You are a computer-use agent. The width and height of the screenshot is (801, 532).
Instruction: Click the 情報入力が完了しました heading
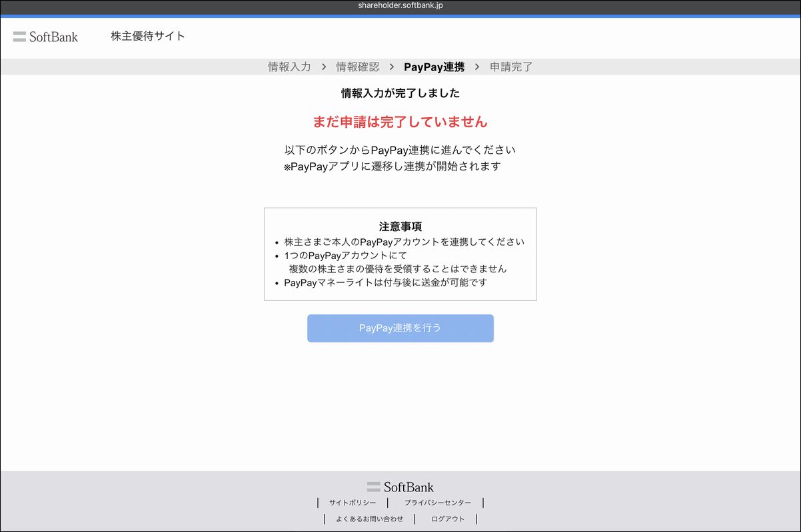(400, 93)
